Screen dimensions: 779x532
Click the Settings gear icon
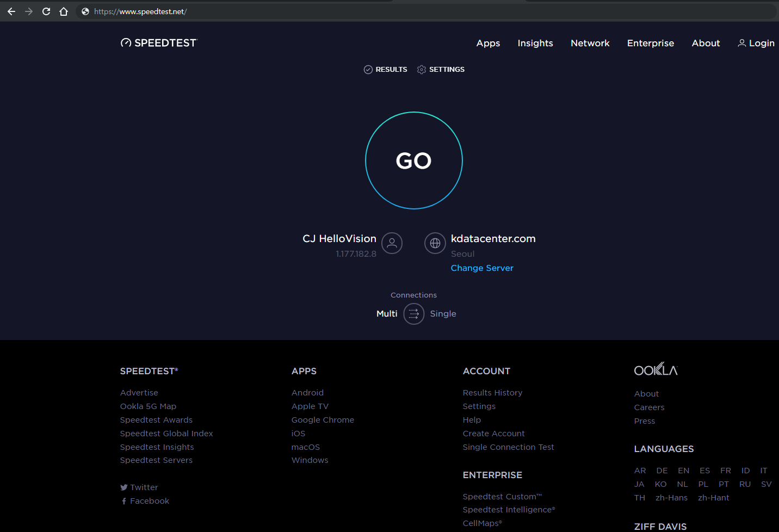coord(422,70)
